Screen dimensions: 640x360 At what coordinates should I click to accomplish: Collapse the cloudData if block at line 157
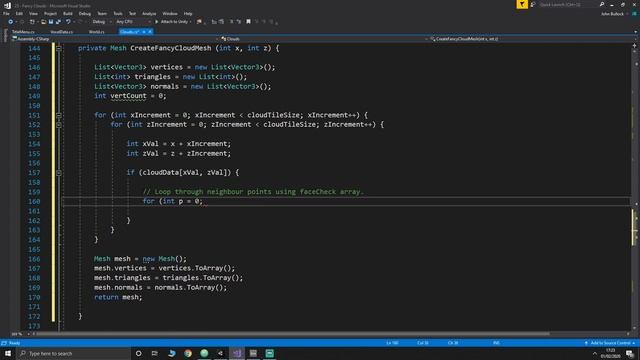click(59, 173)
